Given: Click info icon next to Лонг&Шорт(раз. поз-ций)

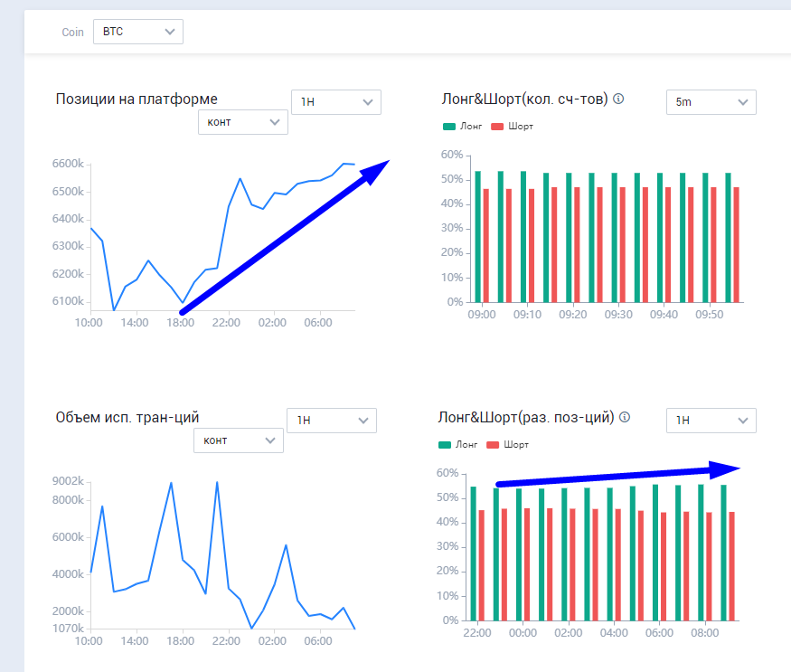Looking at the screenshot, I should [624, 417].
